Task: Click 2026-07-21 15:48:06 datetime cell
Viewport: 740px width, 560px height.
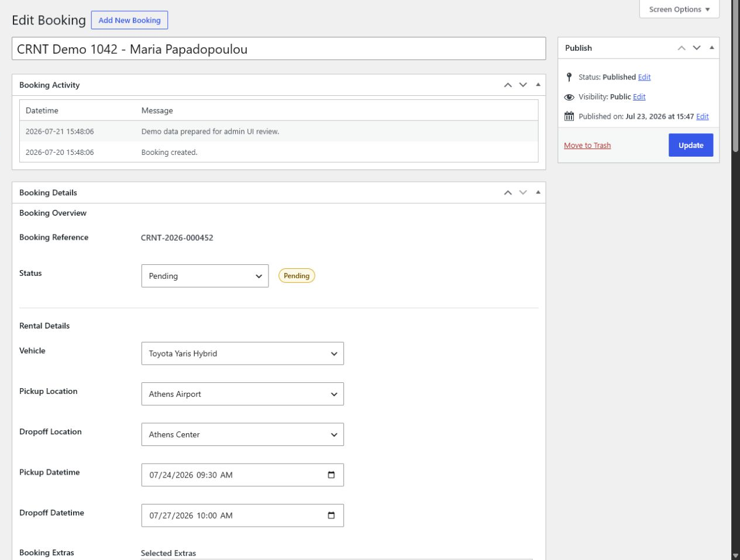Action: click(60, 132)
